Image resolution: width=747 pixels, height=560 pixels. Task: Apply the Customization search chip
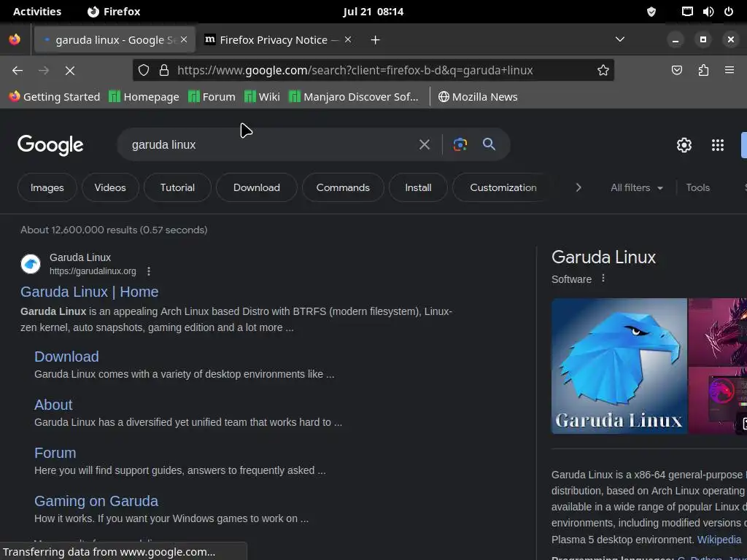503,187
